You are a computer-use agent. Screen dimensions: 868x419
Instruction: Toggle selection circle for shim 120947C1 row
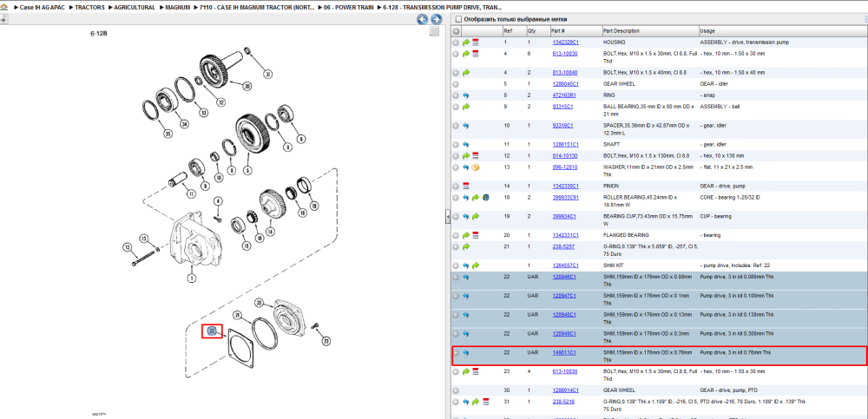[457, 296]
